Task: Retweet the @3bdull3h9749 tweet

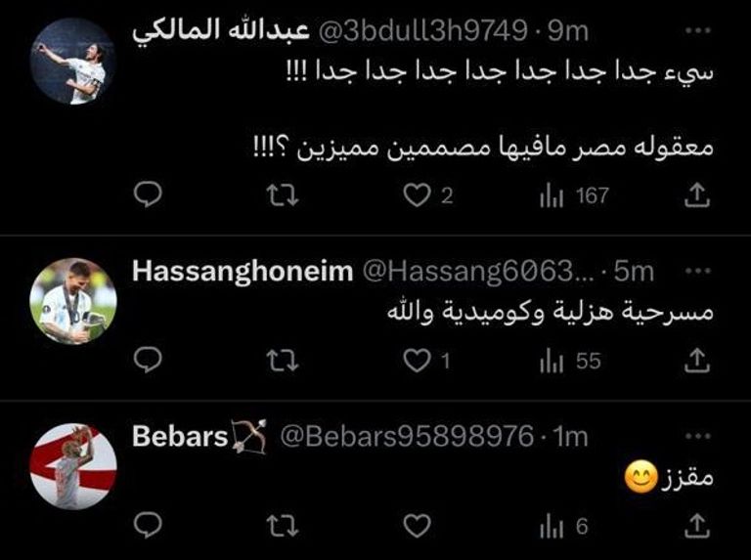Action: pos(283,195)
